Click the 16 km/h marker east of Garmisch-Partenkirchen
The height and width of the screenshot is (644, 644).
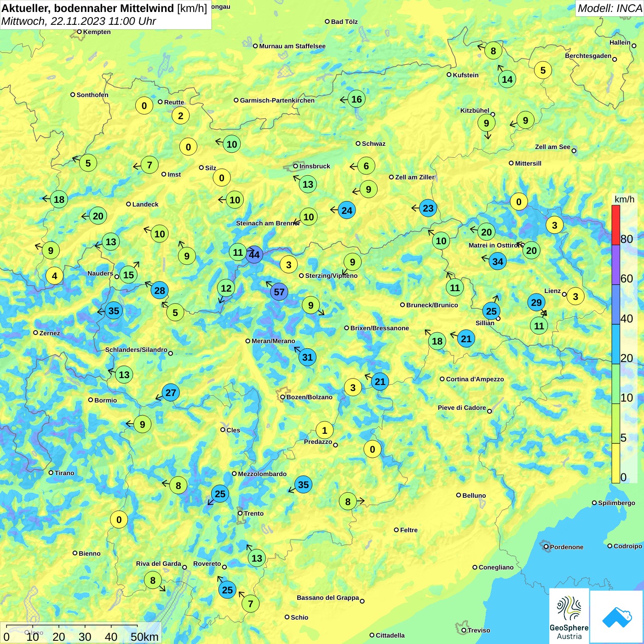[x=356, y=99]
